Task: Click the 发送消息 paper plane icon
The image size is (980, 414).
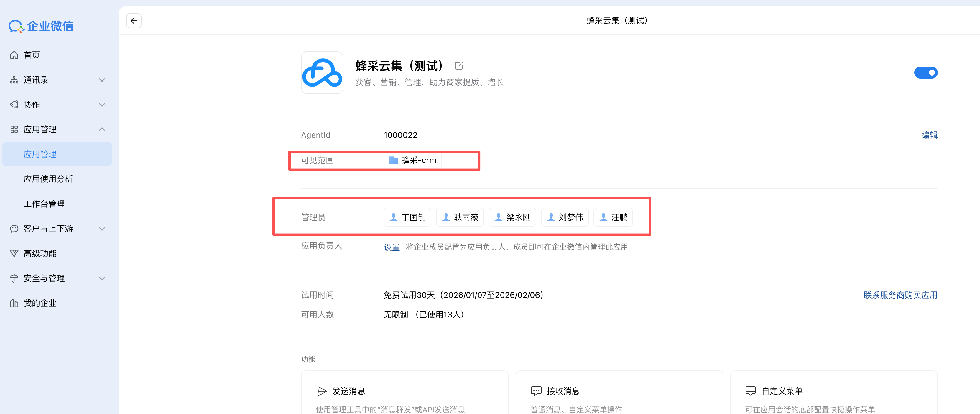Action: tap(322, 391)
